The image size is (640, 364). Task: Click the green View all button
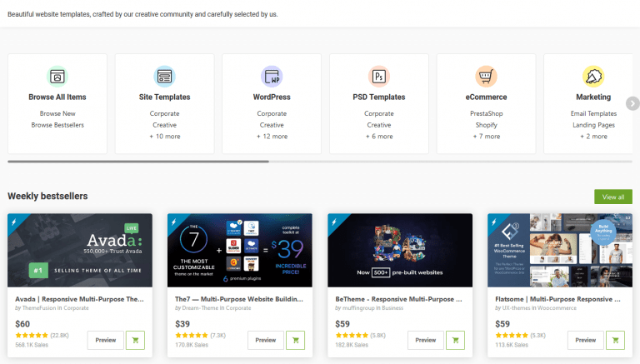pyautogui.click(x=613, y=197)
